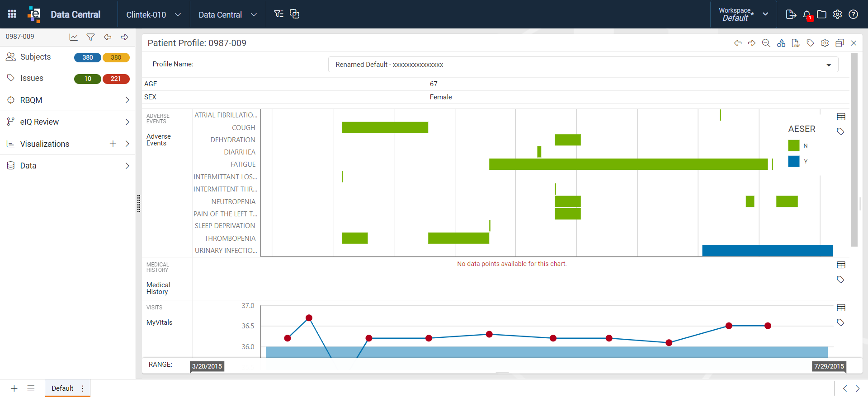The width and height of the screenshot is (868, 397).
Task: Toggle AESER N legend series
Action: click(794, 145)
